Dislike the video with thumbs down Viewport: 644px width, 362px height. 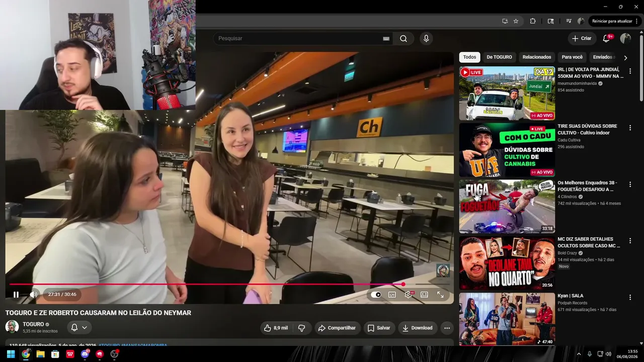(302, 328)
